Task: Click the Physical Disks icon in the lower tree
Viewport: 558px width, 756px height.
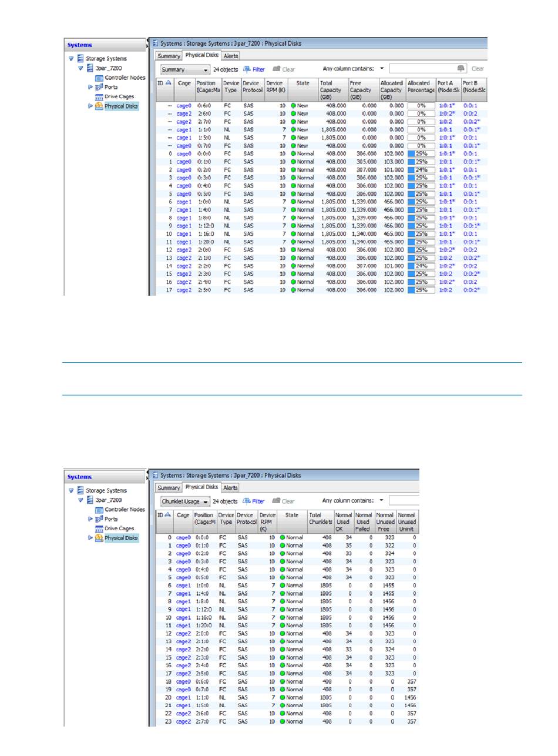Action: (99, 537)
